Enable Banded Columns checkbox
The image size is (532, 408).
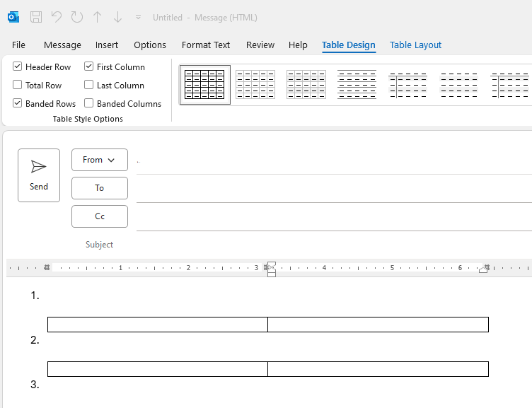[88, 103]
